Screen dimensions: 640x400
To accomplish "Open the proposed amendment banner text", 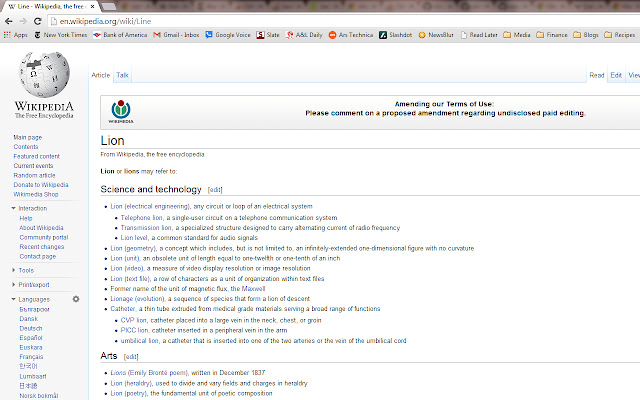I will click(x=445, y=113).
